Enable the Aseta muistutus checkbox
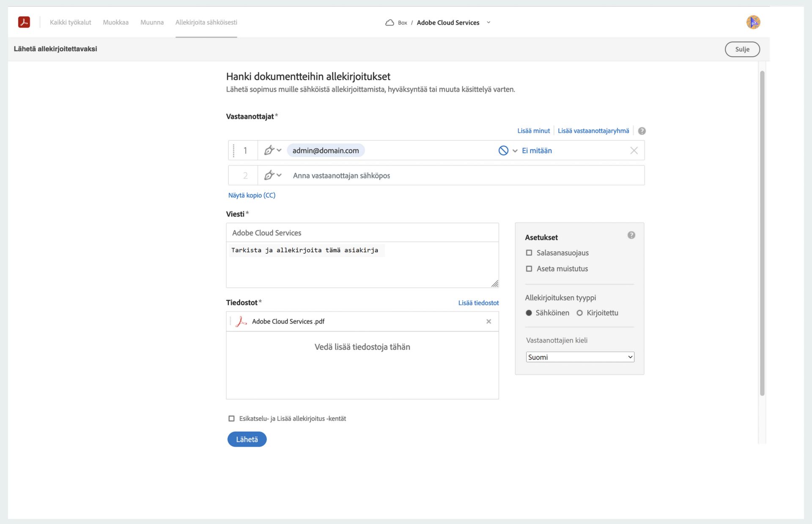This screenshot has width=812, height=524. [x=529, y=269]
